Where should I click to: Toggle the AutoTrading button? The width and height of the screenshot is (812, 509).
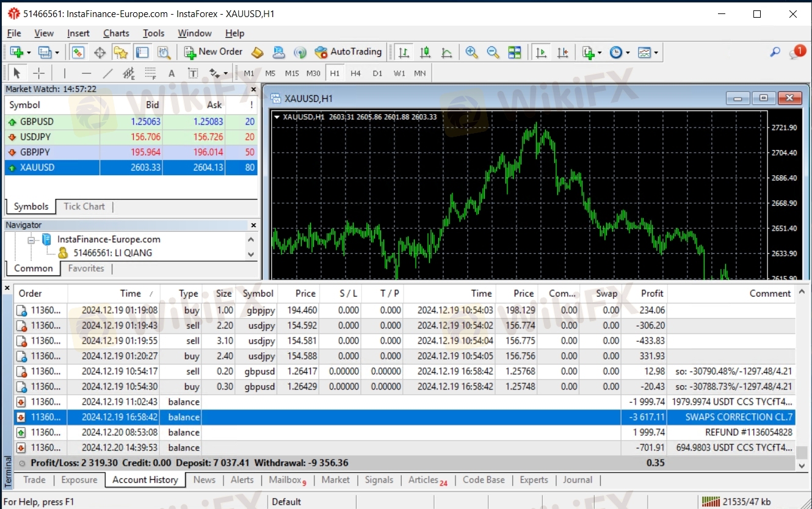348,52
